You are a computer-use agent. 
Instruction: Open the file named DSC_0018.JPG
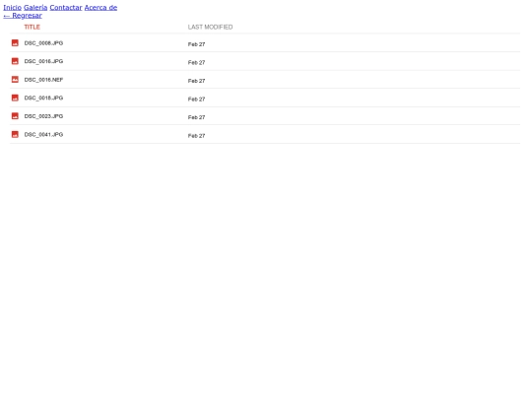click(x=43, y=99)
